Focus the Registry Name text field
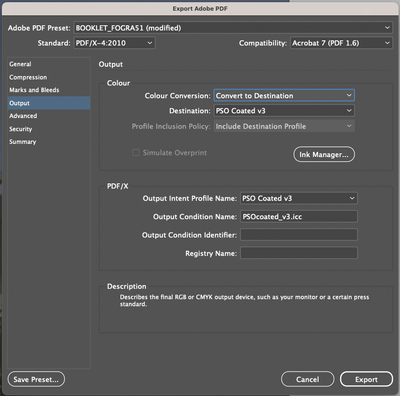The height and width of the screenshot is (396, 400). click(x=299, y=253)
